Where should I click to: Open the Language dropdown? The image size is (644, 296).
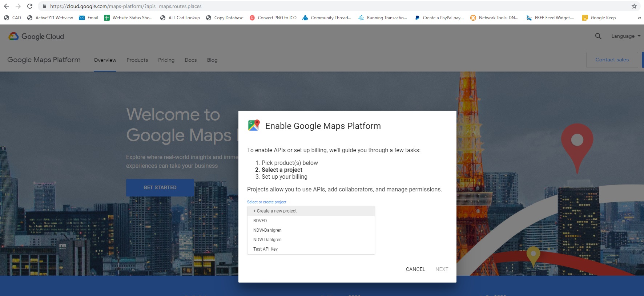point(626,36)
